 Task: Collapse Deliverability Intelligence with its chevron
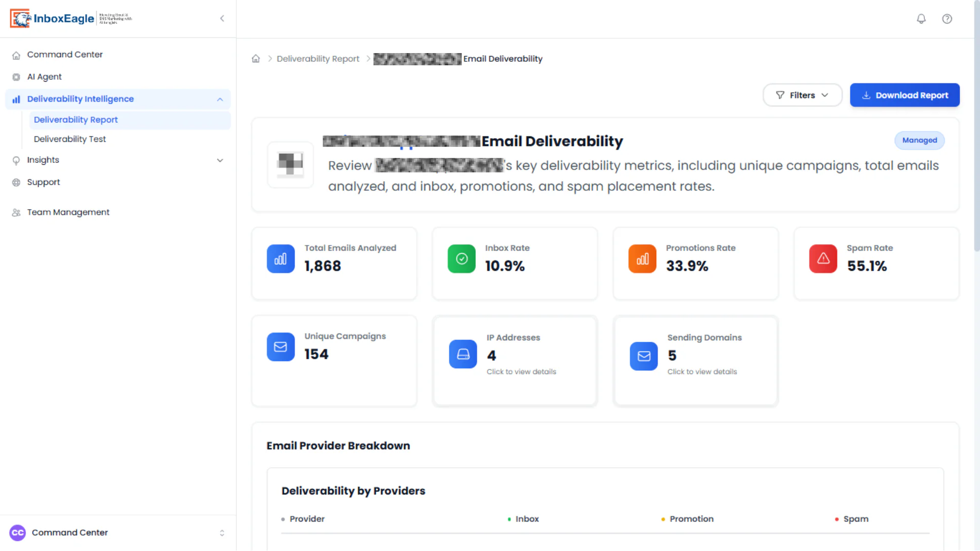click(220, 99)
